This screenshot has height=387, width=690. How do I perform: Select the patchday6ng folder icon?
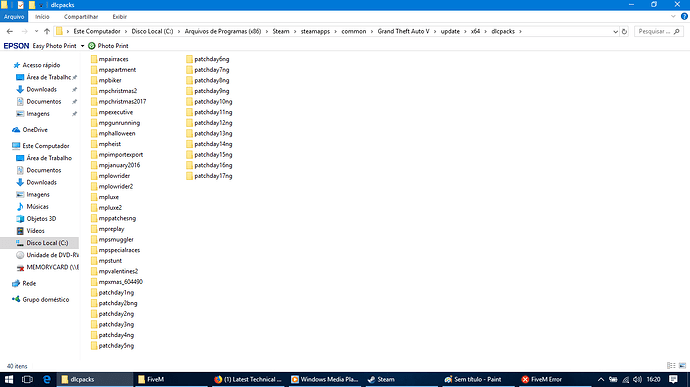tap(189, 59)
